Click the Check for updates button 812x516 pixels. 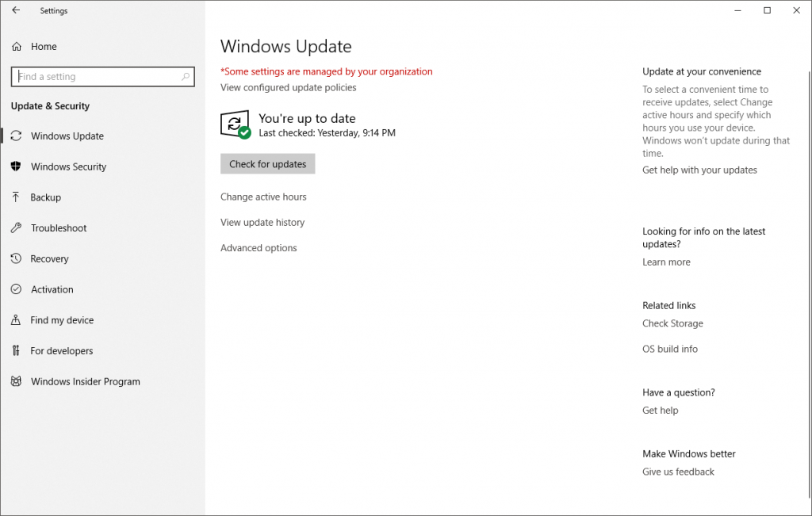[268, 163]
